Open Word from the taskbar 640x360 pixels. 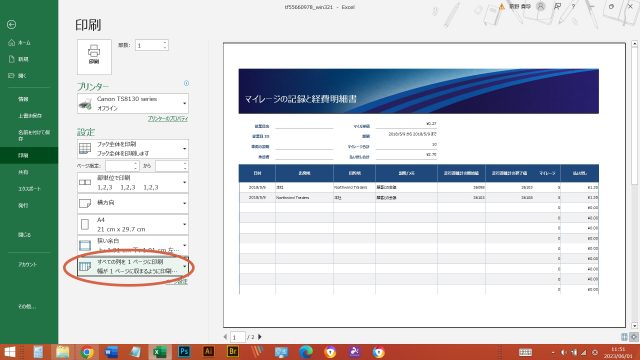pyautogui.click(x=111, y=352)
